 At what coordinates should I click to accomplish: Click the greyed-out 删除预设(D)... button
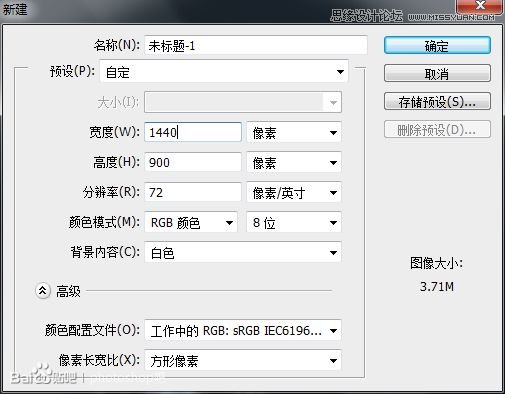[437, 129]
